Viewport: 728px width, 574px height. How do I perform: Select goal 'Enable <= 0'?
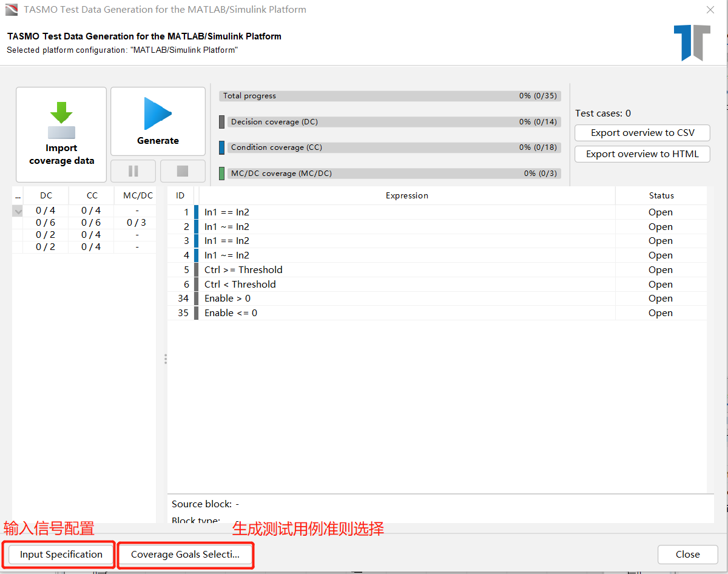pos(437,313)
